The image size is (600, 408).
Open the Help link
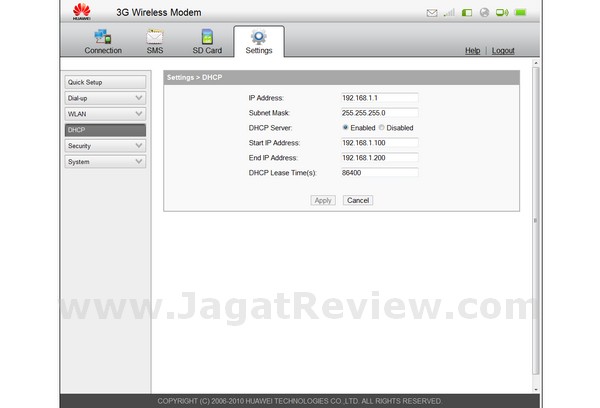click(x=473, y=50)
